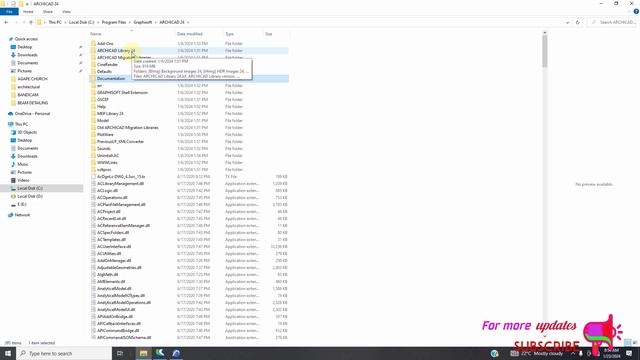Focus the Search ARCHICAD 24 box
Image resolution: width=640 pixels, height=360 pixels.
tap(613, 22)
